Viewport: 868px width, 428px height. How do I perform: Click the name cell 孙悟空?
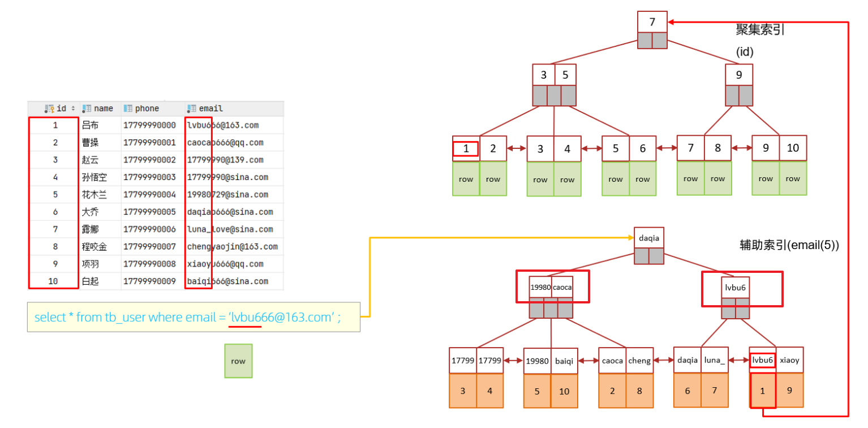pyautogui.click(x=94, y=177)
